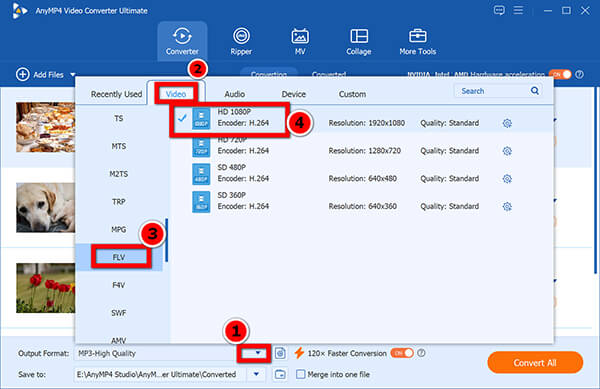
Task: Open settings gear for SD 360P profile
Action: click(x=507, y=207)
